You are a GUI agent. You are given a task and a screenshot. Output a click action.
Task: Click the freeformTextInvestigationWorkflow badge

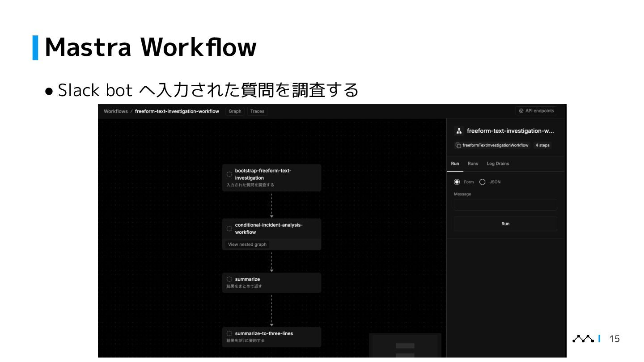click(x=492, y=145)
